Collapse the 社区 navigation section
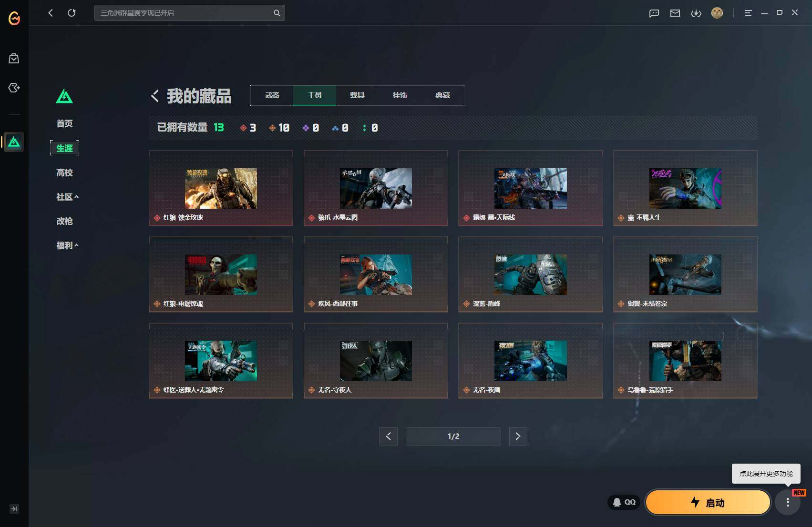Viewport: 812px width, 527px height. 67,197
